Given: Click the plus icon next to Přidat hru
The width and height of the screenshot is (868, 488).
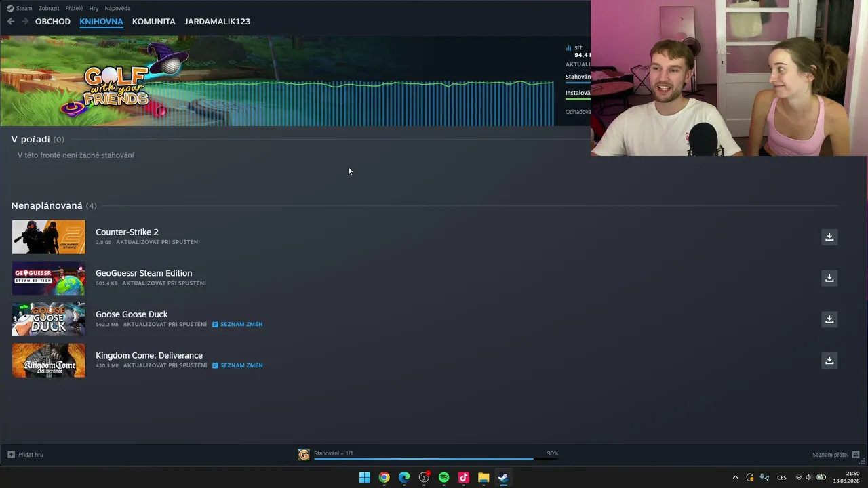Looking at the screenshot, I should point(11,455).
